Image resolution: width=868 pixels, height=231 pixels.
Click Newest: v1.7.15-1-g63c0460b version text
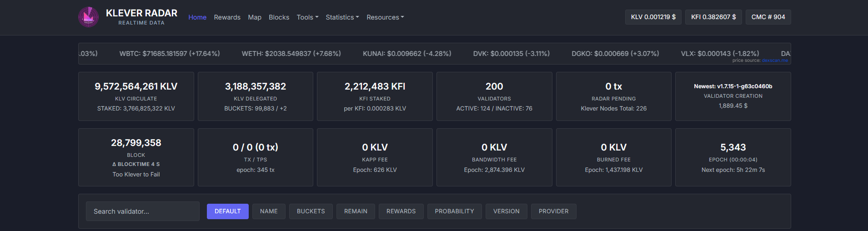[733, 86]
